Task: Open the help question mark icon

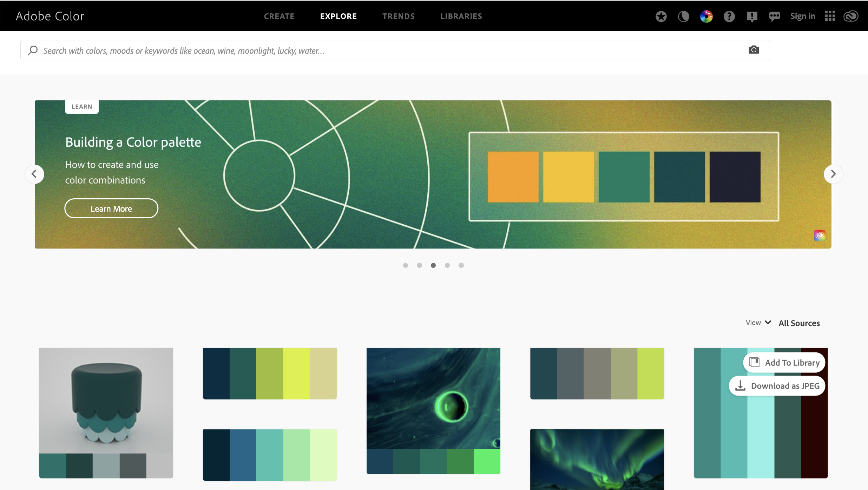Action: coord(729,16)
